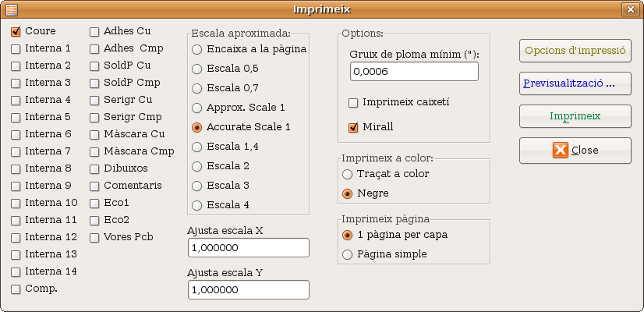Image resolution: width=644 pixels, height=312 pixels.
Task: Select Pàgina simple radio button
Action: 348,254
